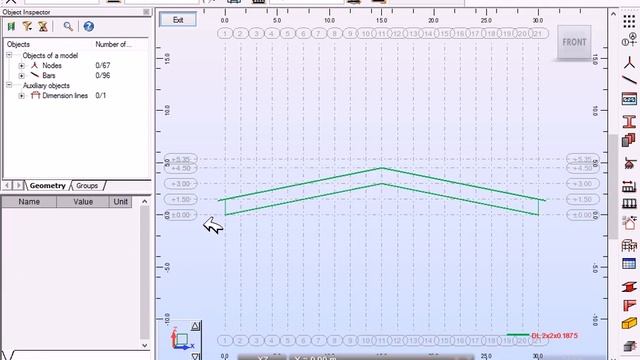Viewport: 640px width, 360px height.
Task: Click the left tab scroll arrow beside Geometry
Action: (7, 186)
